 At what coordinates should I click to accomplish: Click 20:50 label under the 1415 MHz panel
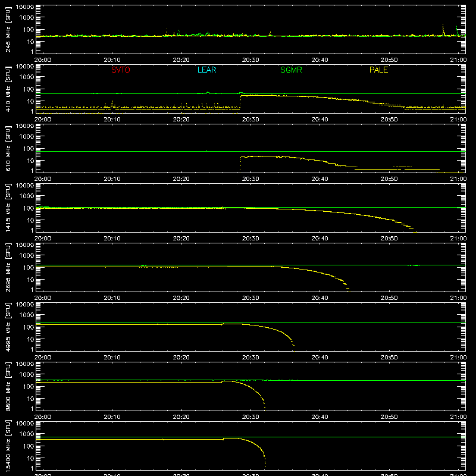point(389,239)
